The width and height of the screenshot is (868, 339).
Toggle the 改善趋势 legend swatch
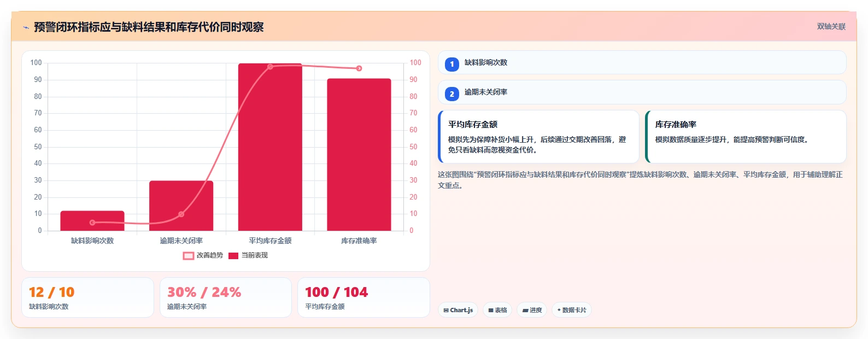(x=189, y=255)
